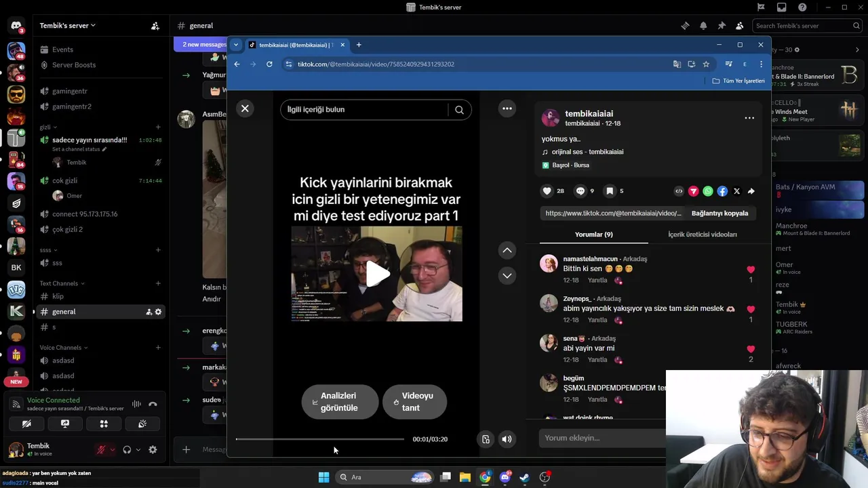Open more share options arrow
This screenshot has height=488, width=868.
coord(751,191)
